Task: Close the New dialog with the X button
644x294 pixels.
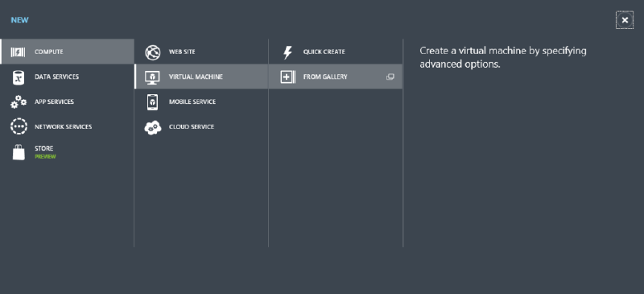Action: [625, 20]
